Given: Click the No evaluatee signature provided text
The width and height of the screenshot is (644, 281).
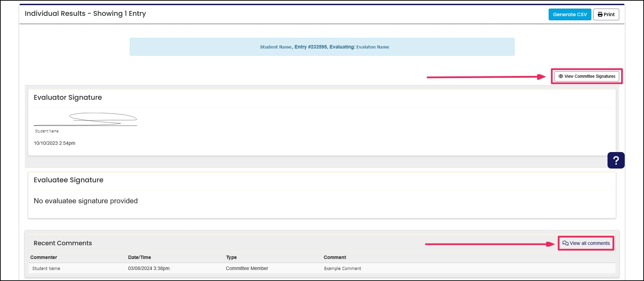Looking at the screenshot, I should [x=86, y=201].
